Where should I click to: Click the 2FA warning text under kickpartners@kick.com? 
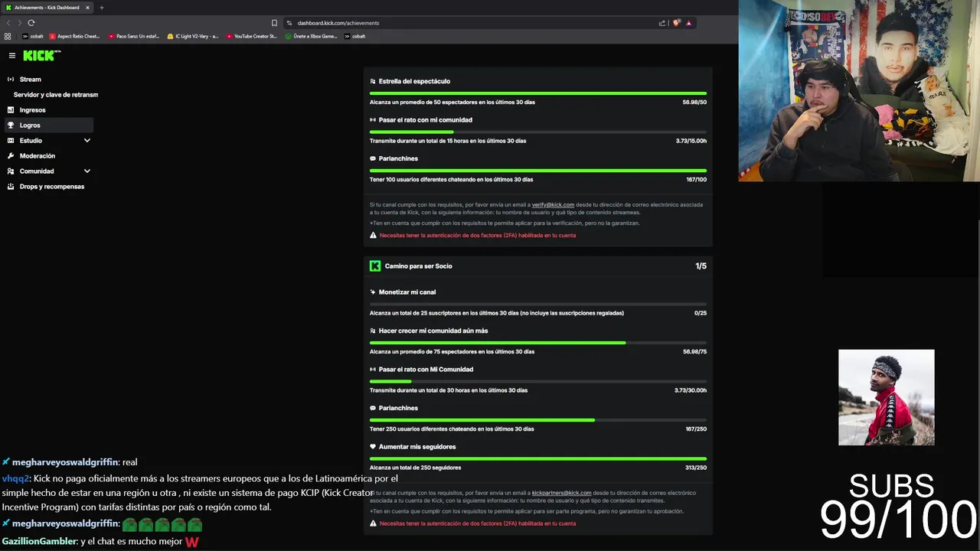tap(478, 523)
